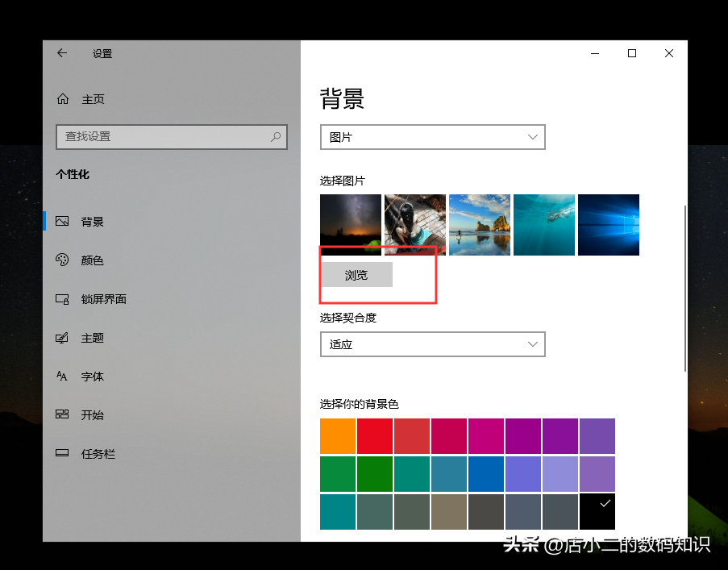Viewport: 728px width, 570px height.
Task: Pick the orange background color swatch
Action: 338,436
